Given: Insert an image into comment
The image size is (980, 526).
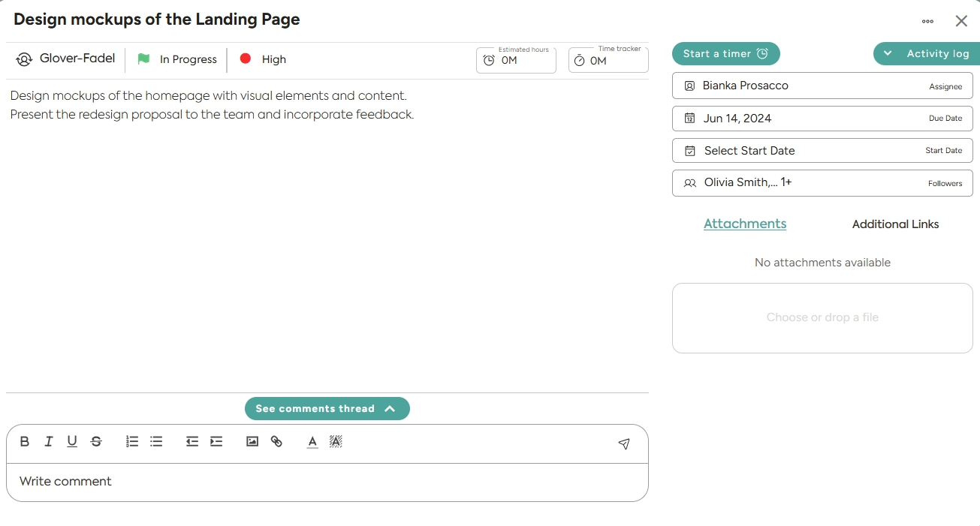Looking at the screenshot, I should point(252,442).
